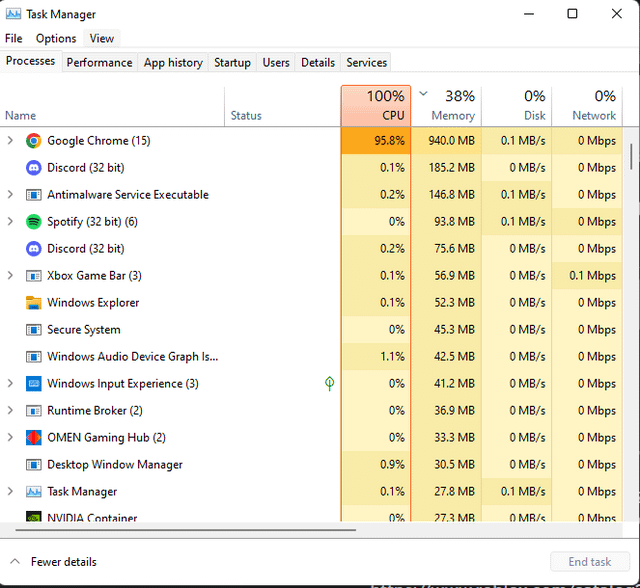Image resolution: width=640 pixels, height=588 pixels.
Task: Expand the Xbox Game Bar group
Action: 10,275
